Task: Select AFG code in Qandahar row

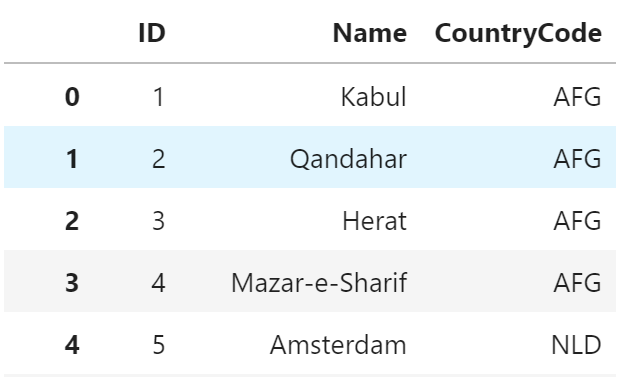Action: pos(577,159)
